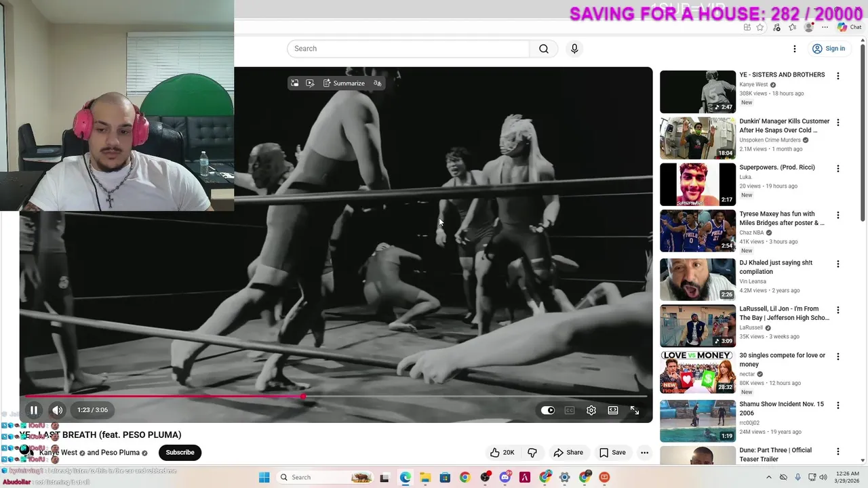
Task: Click the Sign in button
Action: click(829, 49)
